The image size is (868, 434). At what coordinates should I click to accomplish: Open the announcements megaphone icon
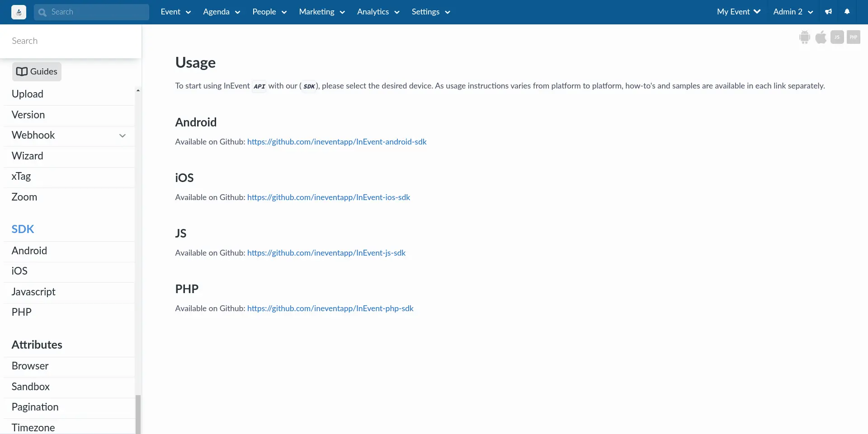click(828, 12)
